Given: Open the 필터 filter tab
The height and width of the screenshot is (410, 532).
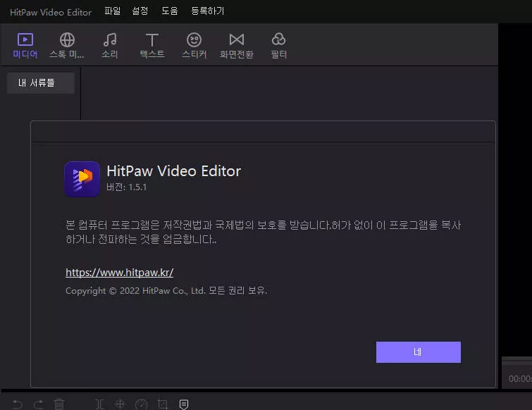Looking at the screenshot, I should [x=278, y=46].
